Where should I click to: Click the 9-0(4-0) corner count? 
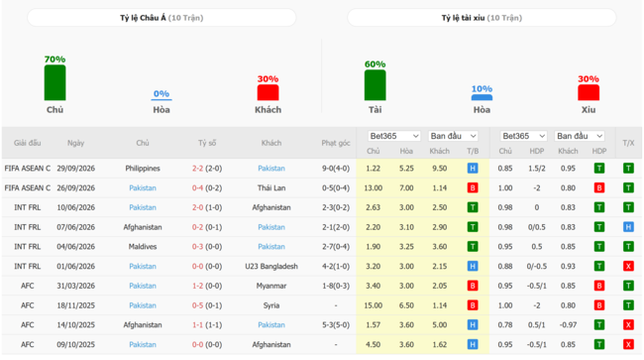(336, 168)
